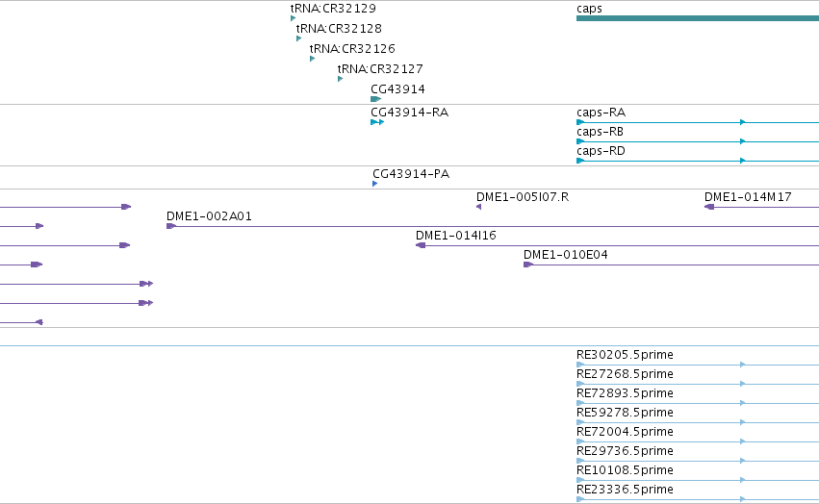The image size is (819, 504).
Task: Click the DME1-014M17 start arrow glyph
Action: (709, 207)
